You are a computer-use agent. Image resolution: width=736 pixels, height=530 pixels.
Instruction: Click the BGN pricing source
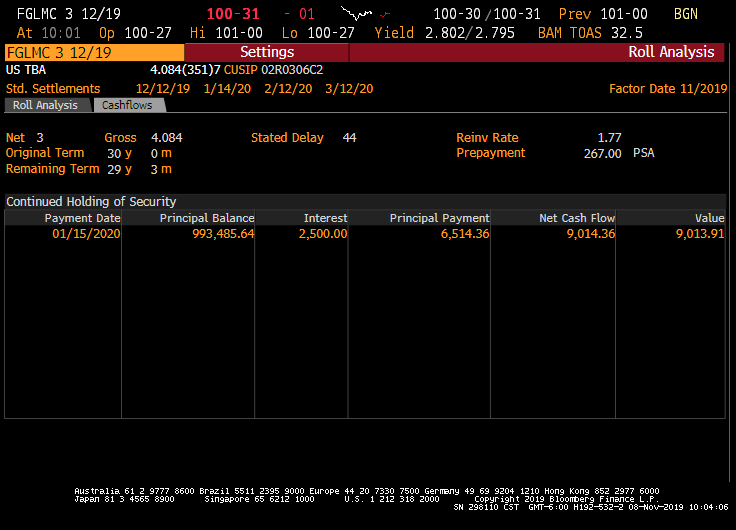click(x=686, y=14)
